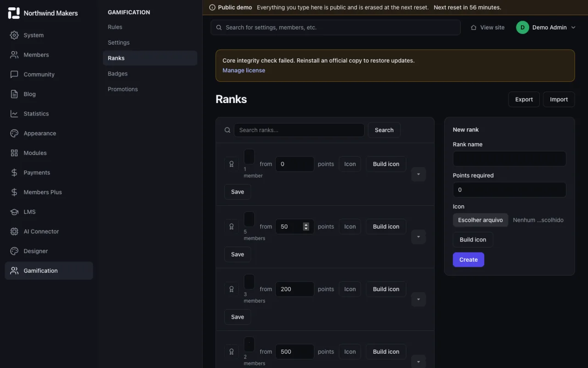Open the Gamification Settings item
Image resolution: width=588 pixels, height=368 pixels.
150,42
